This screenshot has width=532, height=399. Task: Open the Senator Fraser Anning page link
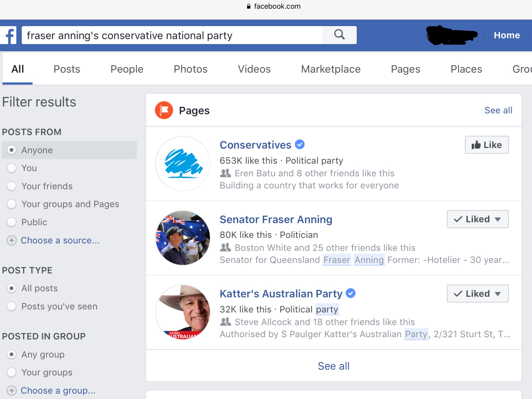(276, 219)
